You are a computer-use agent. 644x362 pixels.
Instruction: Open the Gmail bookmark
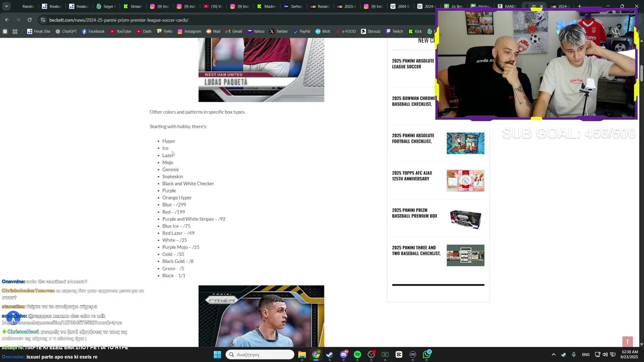233,31
